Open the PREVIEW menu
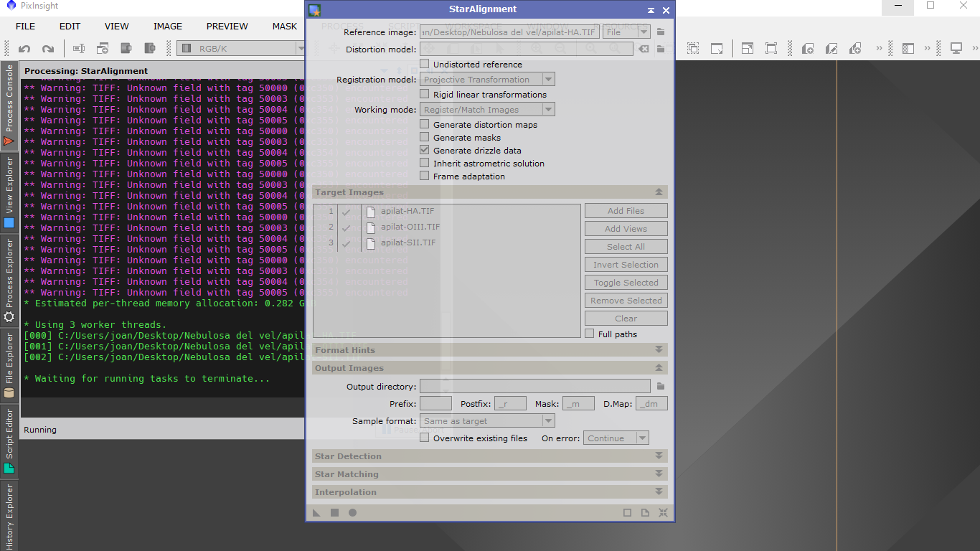Viewport: 980px width, 551px height. pyautogui.click(x=227, y=27)
